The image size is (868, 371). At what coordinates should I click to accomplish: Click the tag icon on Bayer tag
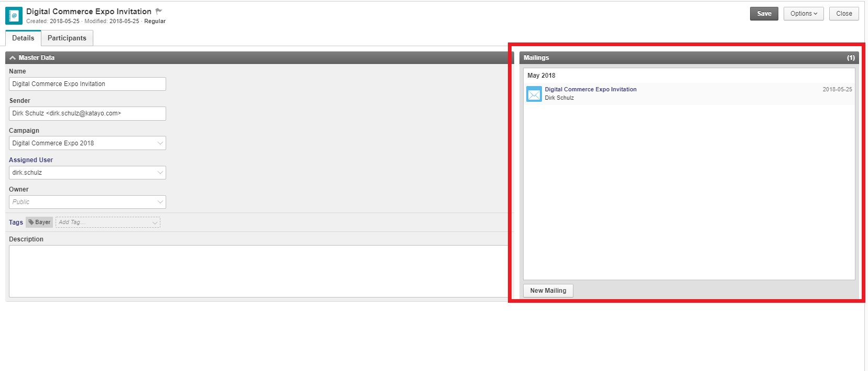click(x=31, y=222)
